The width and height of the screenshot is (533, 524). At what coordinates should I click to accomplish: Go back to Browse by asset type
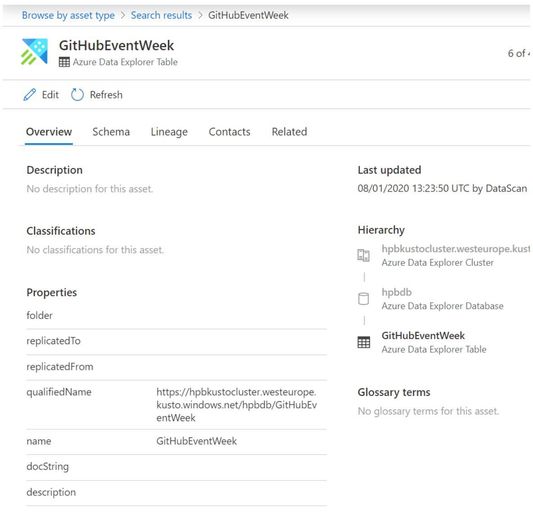[68, 15]
